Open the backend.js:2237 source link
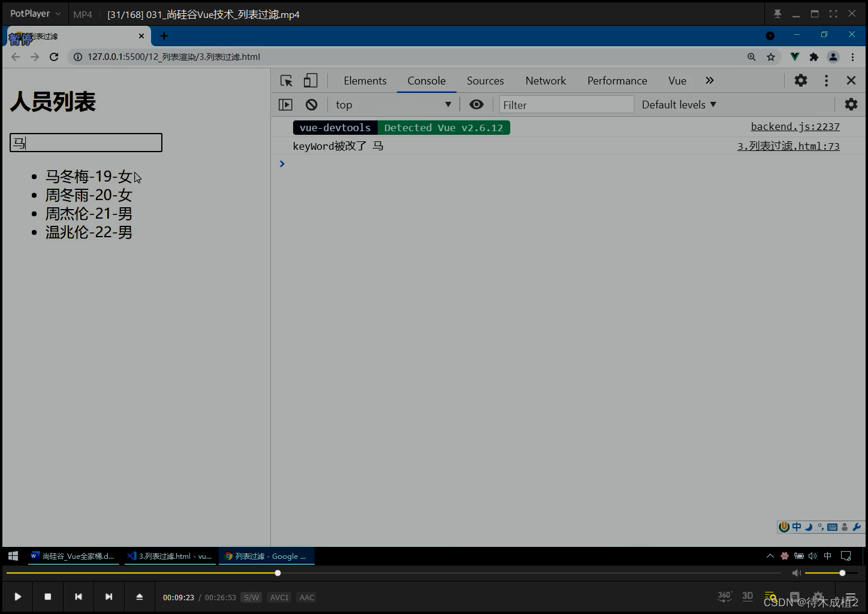The image size is (868, 614). pos(795,126)
